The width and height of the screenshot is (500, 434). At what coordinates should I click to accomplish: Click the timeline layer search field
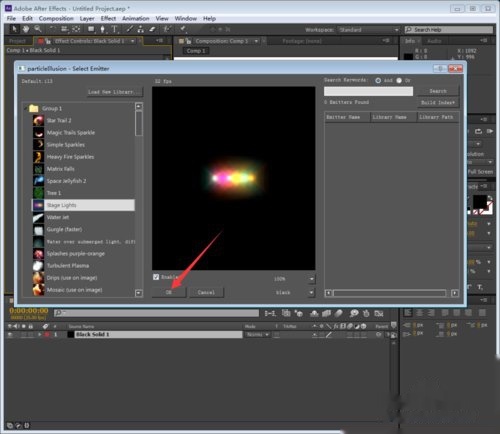pos(156,313)
